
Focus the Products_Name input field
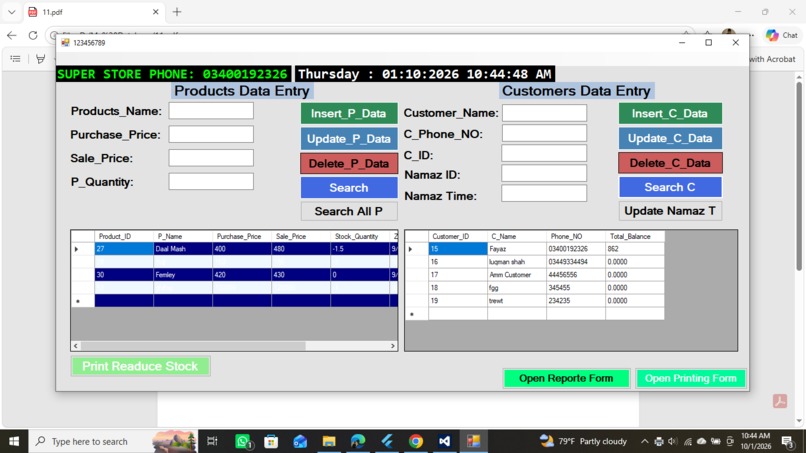pos(211,111)
